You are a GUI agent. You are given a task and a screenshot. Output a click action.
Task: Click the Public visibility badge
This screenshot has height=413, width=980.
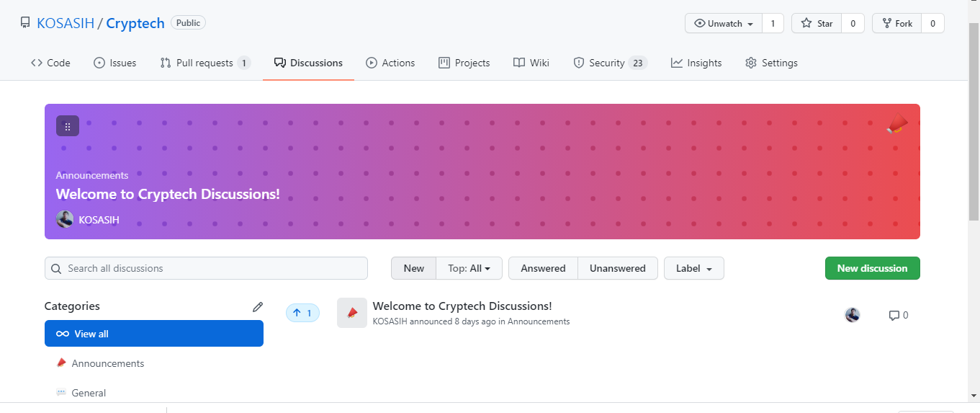click(188, 23)
